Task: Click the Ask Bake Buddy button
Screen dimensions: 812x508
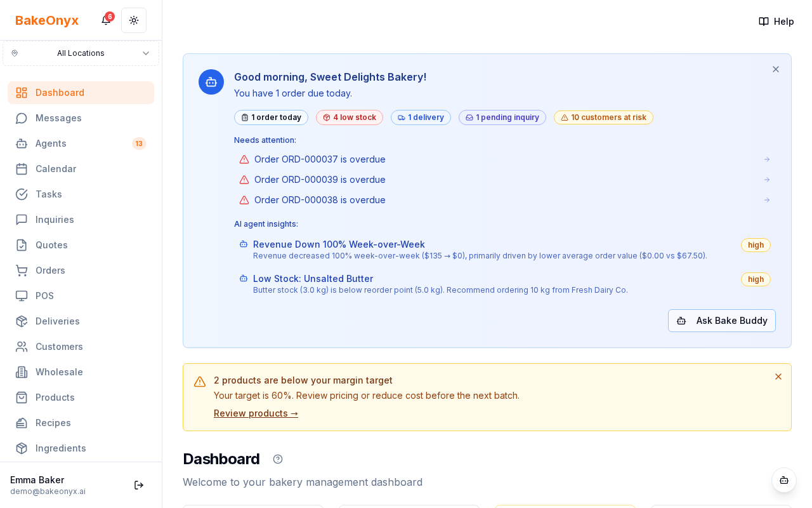Action: pos(722,321)
